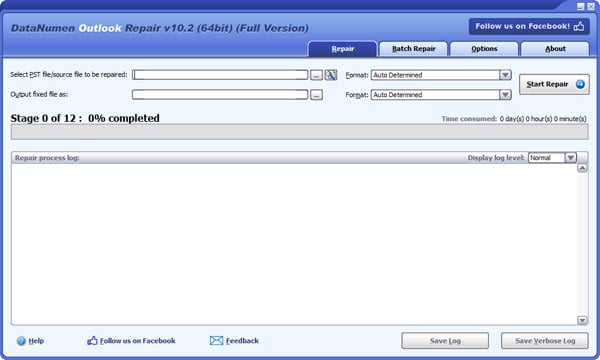Browse for the source PST file

[316, 75]
